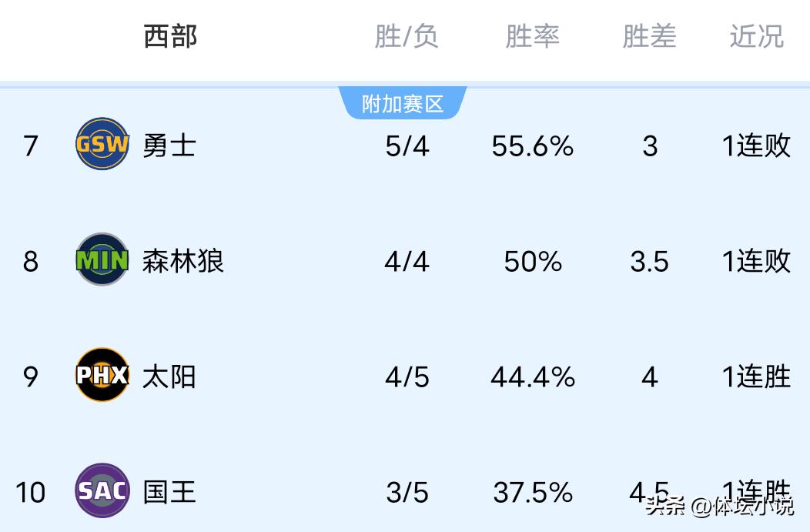The image size is (810, 532).
Task: Click the GSW Warriors team logo
Action: click(x=102, y=144)
